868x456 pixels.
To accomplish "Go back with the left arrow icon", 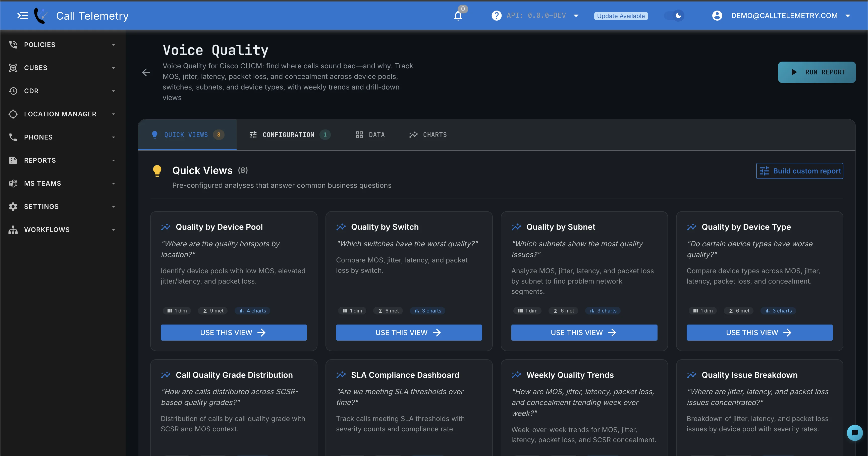I will pos(146,72).
